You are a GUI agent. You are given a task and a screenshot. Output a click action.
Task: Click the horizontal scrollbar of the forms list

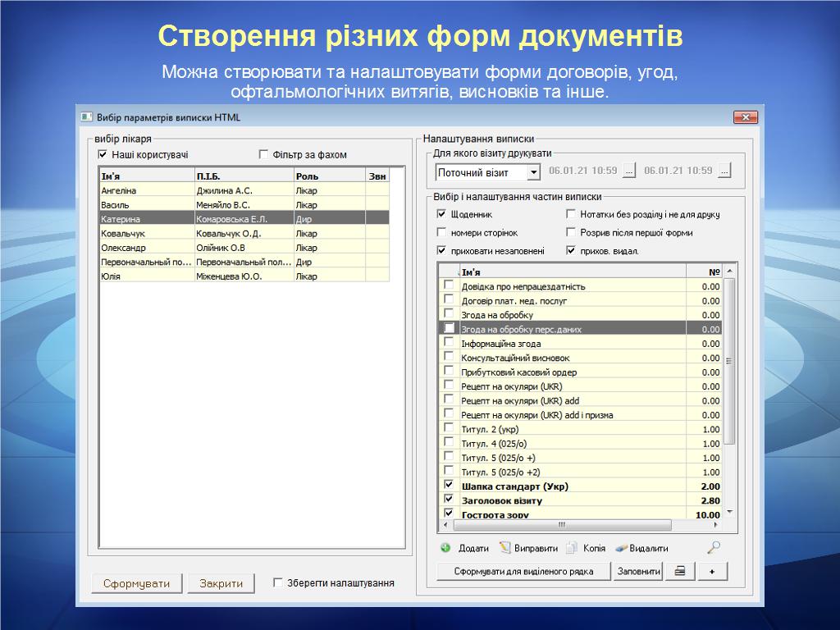click(x=561, y=525)
